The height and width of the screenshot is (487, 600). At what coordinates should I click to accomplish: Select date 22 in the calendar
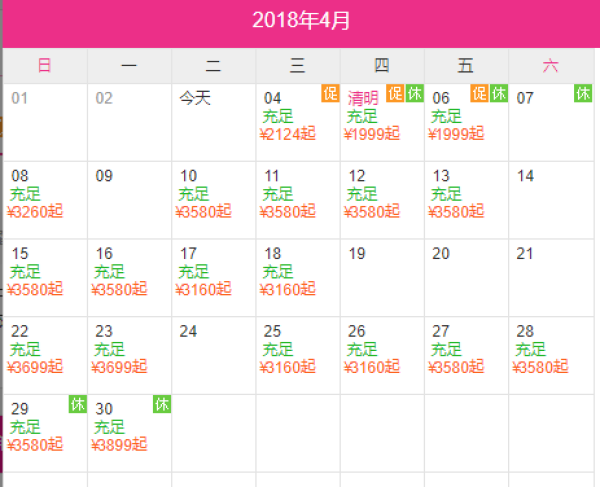tap(45, 355)
